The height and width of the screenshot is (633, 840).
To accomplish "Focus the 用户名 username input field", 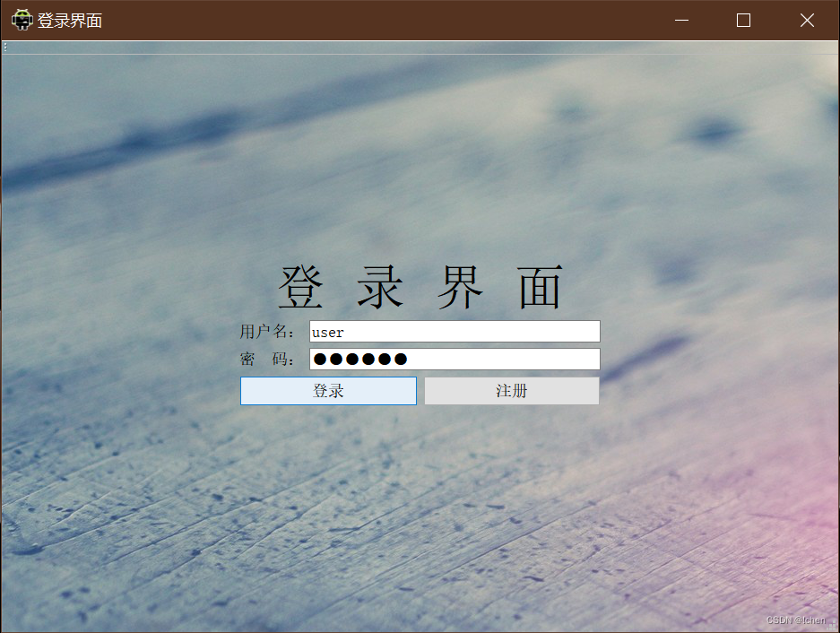I will coord(455,331).
